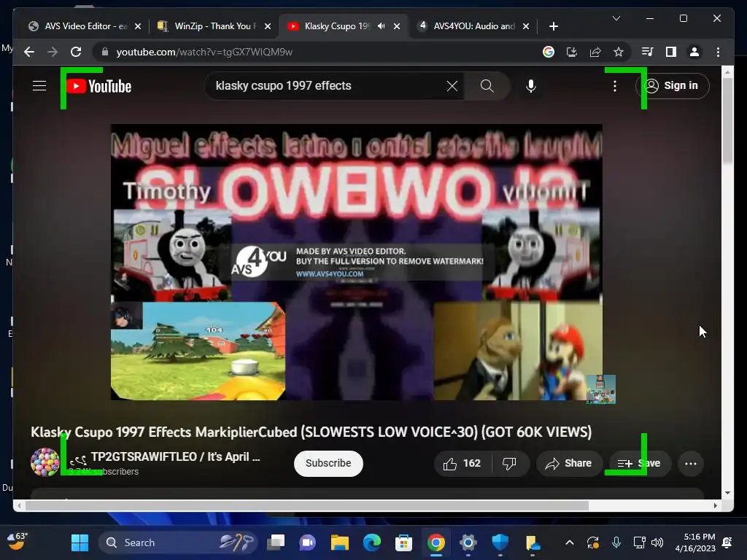This screenshot has height=560, width=747.
Task: Click the address bar URL
Action: click(x=204, y=52)
